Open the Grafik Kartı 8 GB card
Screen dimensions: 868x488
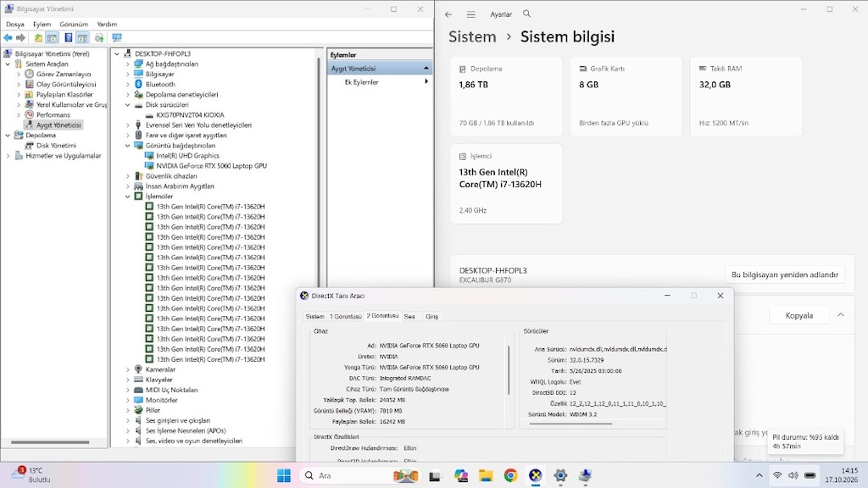coord(626,97)
